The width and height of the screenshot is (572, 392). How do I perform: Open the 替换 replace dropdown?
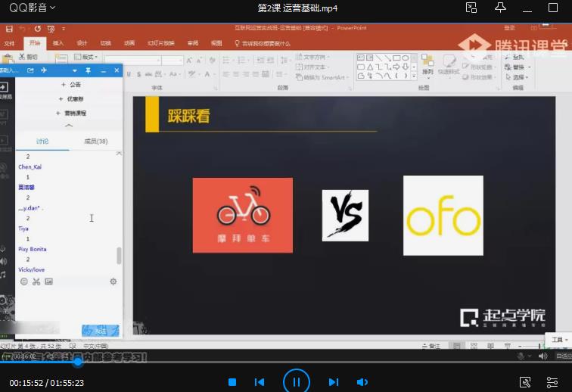coord(518,67)
